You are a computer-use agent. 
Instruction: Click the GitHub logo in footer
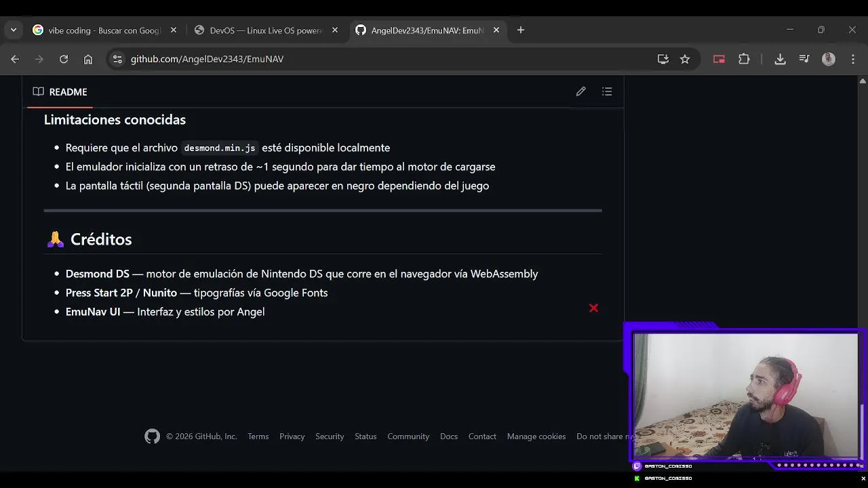[x=152, y=436]
